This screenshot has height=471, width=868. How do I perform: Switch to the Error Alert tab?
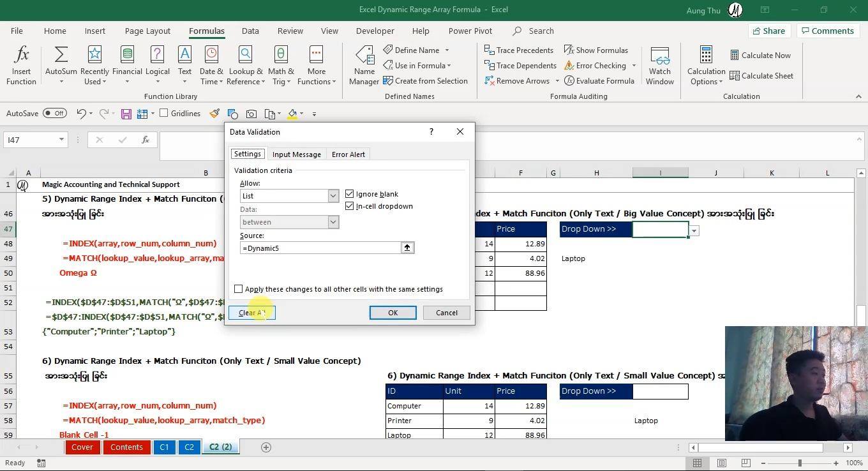pyautogui.click(x=348, y=154)
